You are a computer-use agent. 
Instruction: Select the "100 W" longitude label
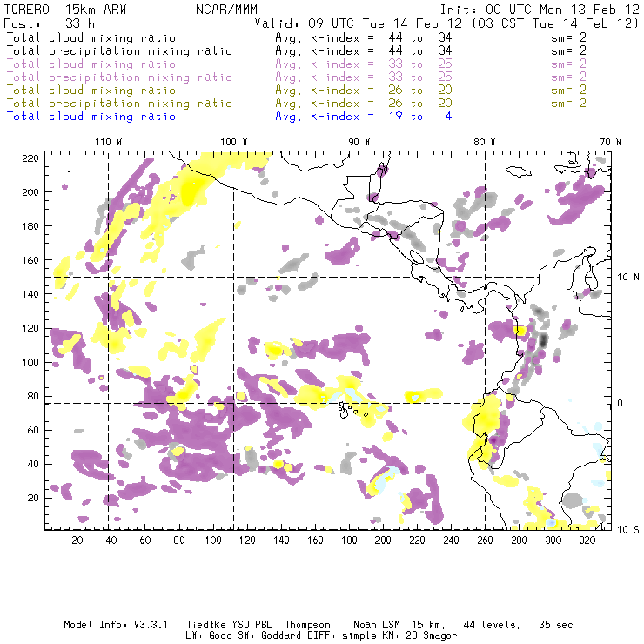[234, 142]
